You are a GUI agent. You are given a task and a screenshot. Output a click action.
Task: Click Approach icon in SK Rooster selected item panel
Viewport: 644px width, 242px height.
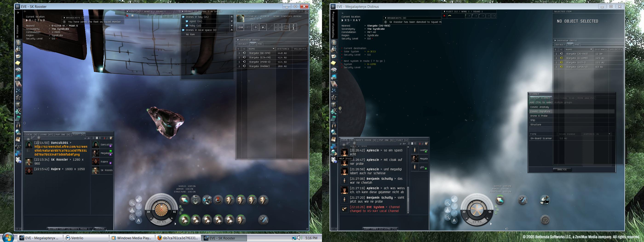pos(240,27)
